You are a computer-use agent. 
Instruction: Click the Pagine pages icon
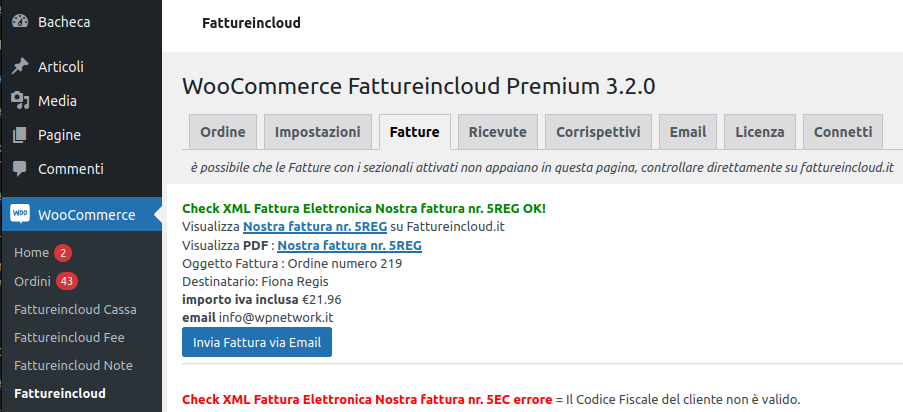20,135
